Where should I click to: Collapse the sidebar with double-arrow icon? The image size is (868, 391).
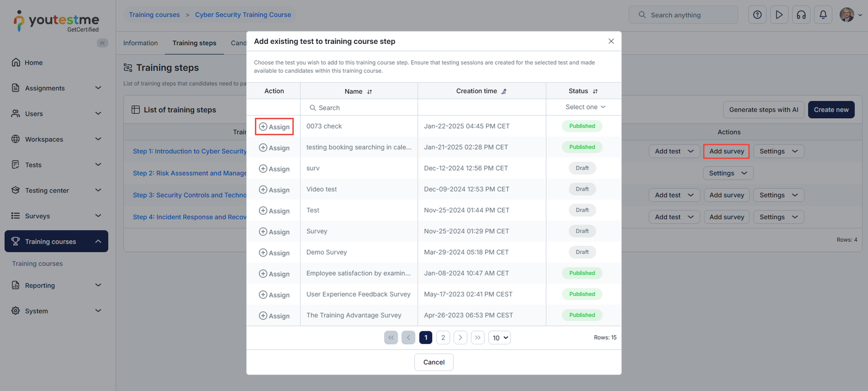(x=102, y=43)
